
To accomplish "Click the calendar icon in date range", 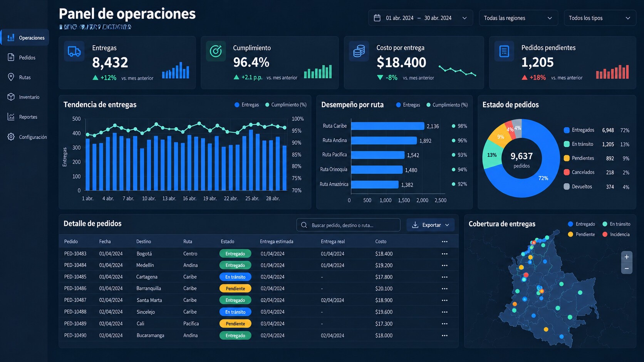I will point(377,18).
